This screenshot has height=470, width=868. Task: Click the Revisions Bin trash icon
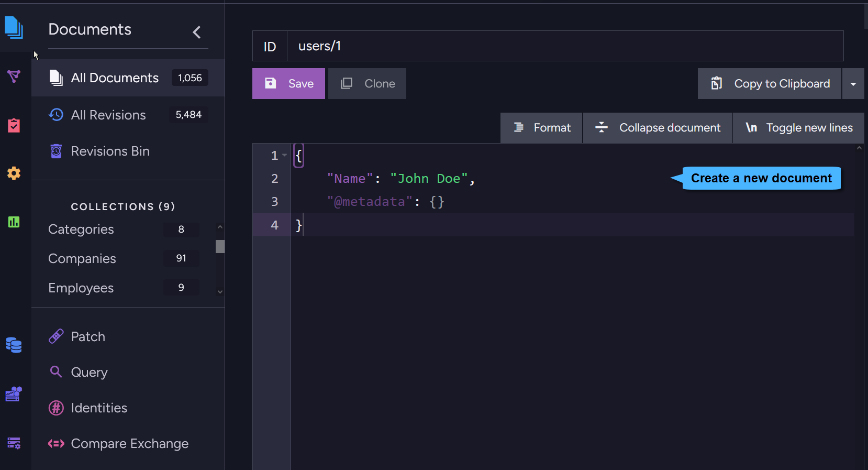pos(56,151)
